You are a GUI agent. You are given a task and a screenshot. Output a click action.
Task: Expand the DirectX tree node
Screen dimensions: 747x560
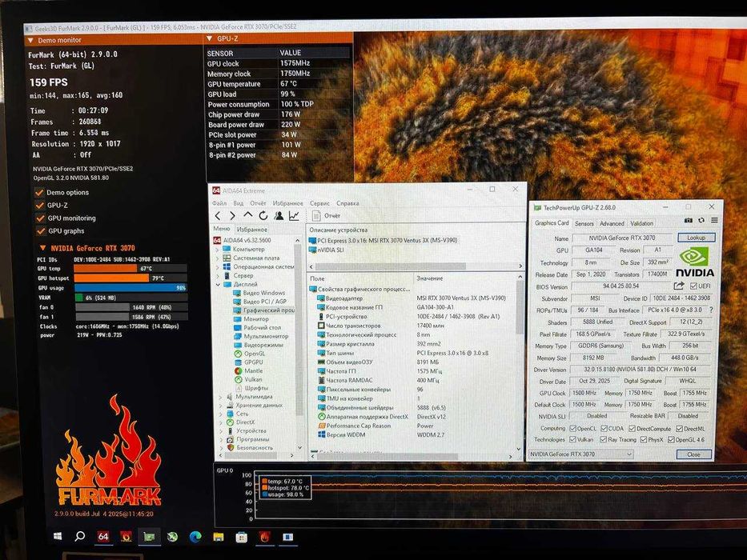coord(221,422)
